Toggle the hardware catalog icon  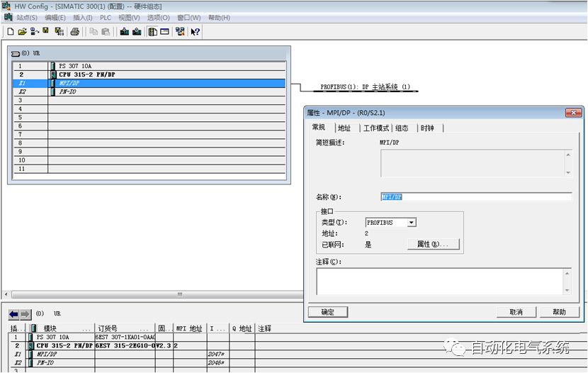pyautogui.click(x=152, y=32)
